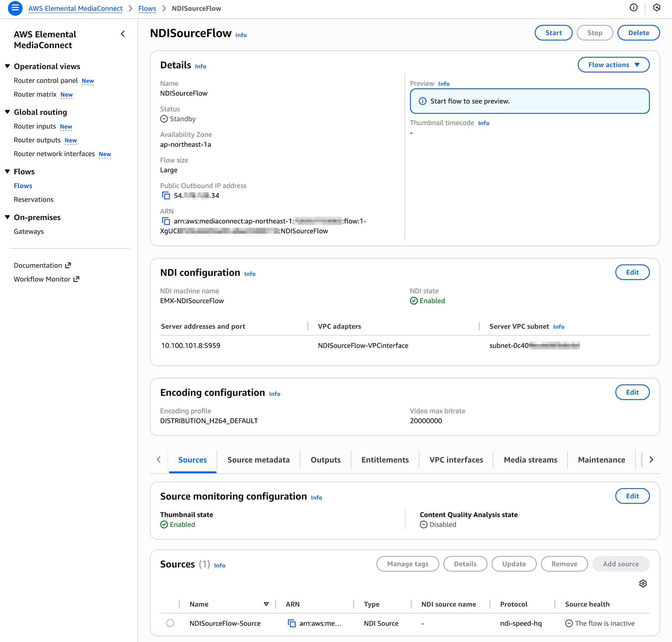The width and height of the screenshot is (672, 642).
Task: Edit the NDI configuration
Action: tap(632, 272)
